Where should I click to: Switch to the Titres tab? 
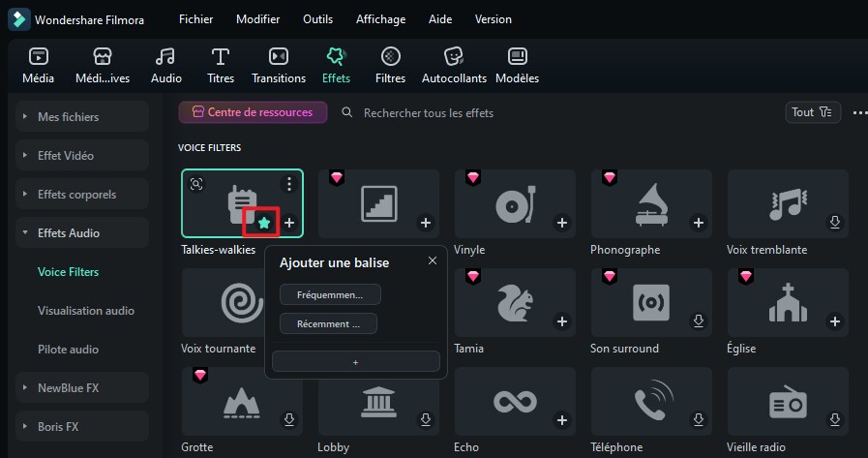[221, 65]
